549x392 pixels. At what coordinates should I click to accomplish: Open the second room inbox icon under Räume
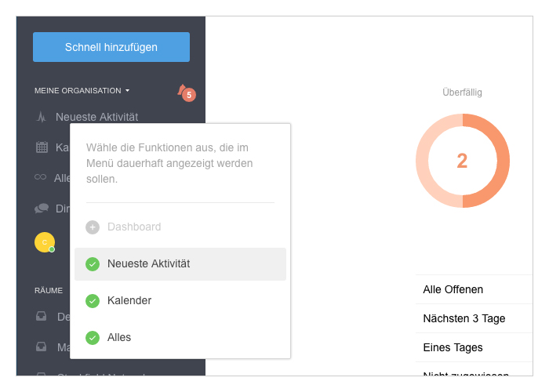(42, 347)
